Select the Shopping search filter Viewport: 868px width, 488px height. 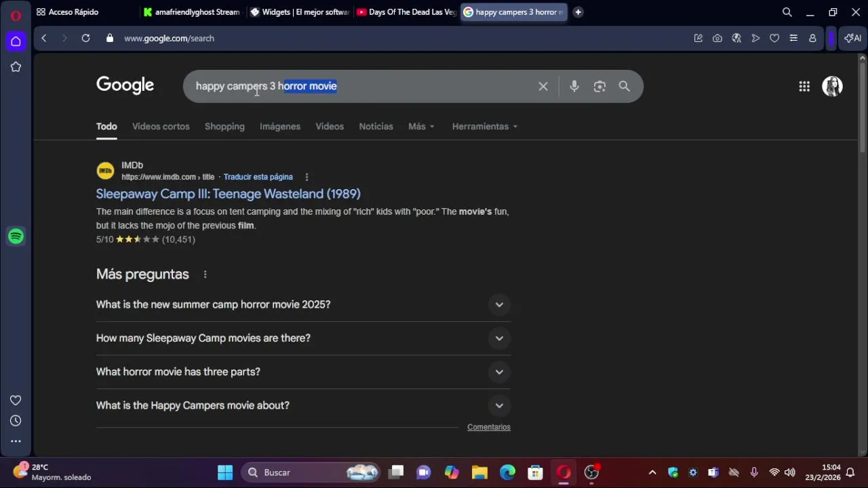[x=224, y=127]
